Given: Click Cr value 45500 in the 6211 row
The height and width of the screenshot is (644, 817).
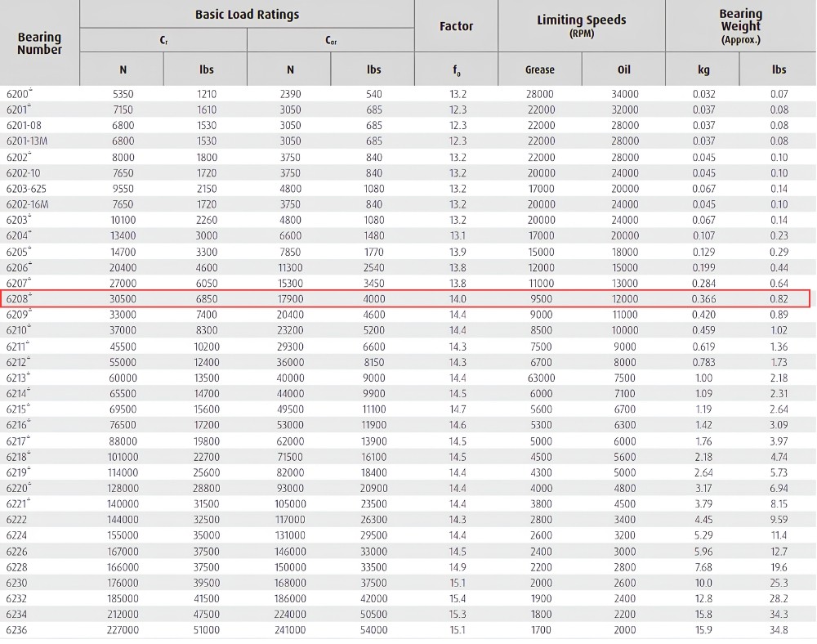Looking at the screenshot, I should coord(123,347).
